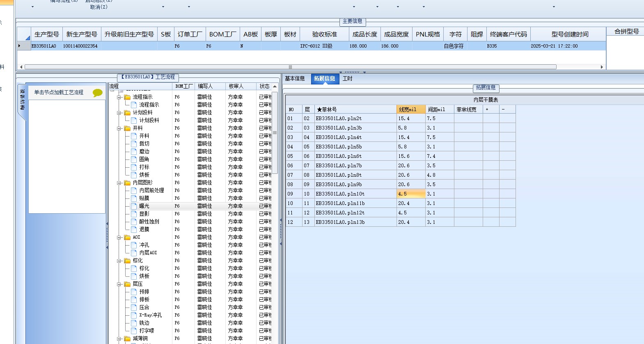Select the 曝光 process node
The width and height of the screenshot is (644, 344).
tap(144, 206)
